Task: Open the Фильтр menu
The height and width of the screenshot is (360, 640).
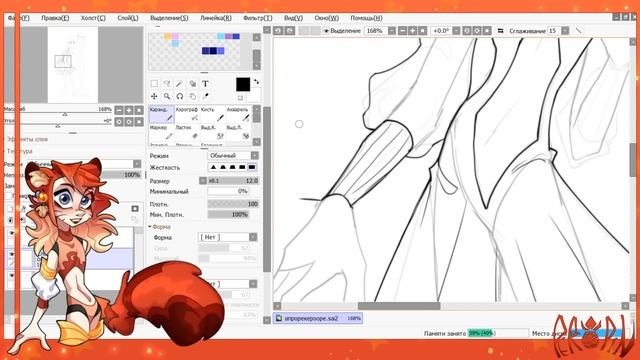Action: click(258, 18)
